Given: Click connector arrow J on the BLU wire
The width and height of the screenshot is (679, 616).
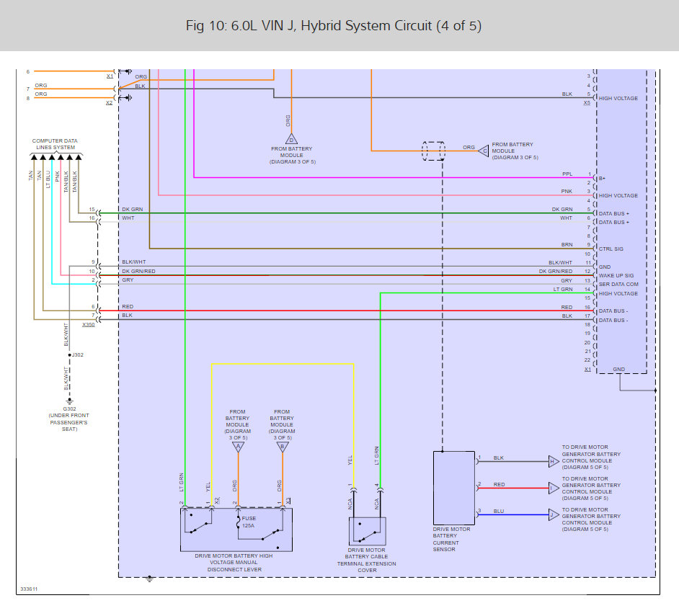Looking at the screenshot, I should coord(554,514).
